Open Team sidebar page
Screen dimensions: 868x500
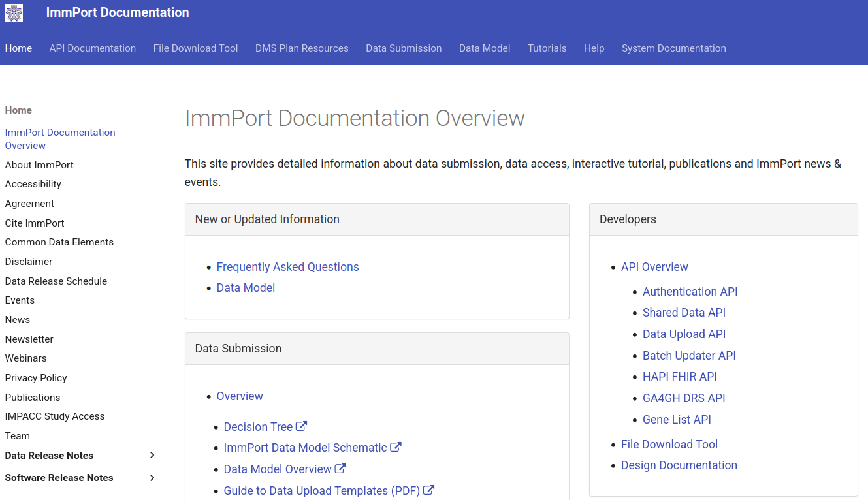pyautogui.click(x=18, y=436)
